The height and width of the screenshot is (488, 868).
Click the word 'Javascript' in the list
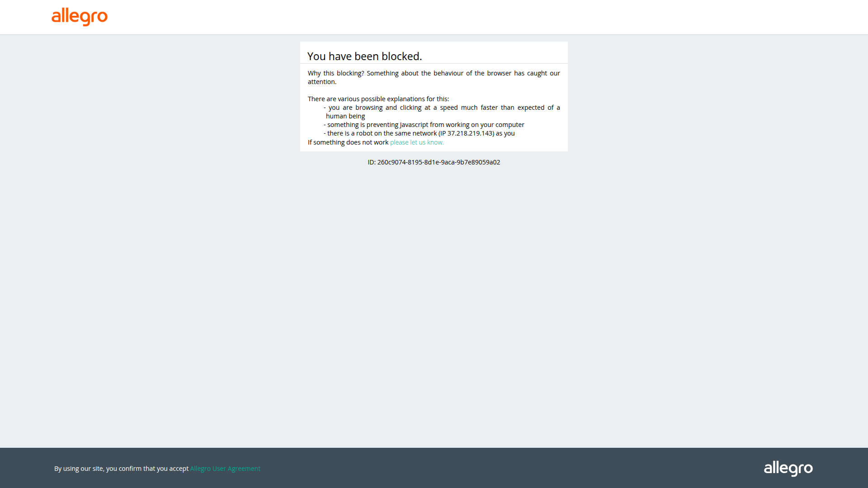(414, 125)
